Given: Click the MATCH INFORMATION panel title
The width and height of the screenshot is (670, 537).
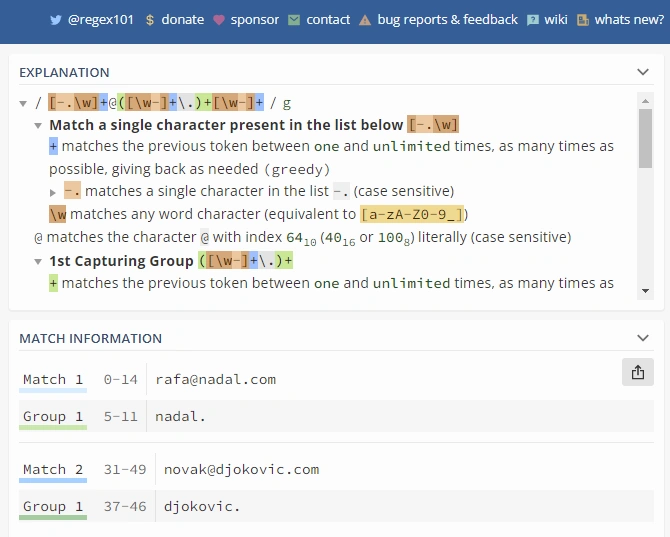Looking at the screenshot, I should (91, 338).
